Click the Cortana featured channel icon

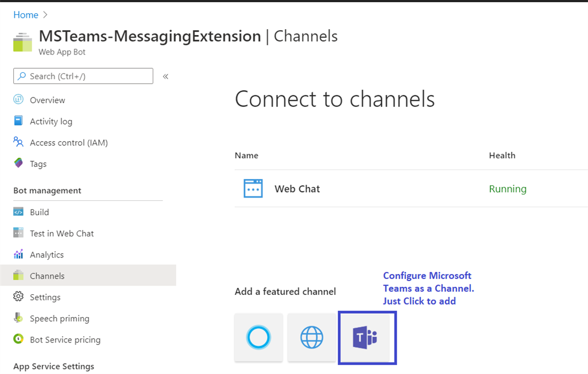pyautogui.click(x=258, y=338)
